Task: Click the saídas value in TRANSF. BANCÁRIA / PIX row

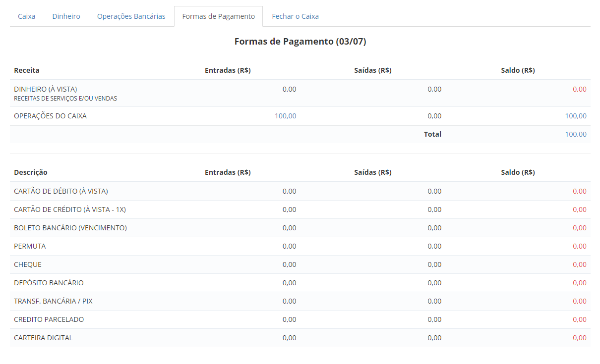Action: coord(434,301)
